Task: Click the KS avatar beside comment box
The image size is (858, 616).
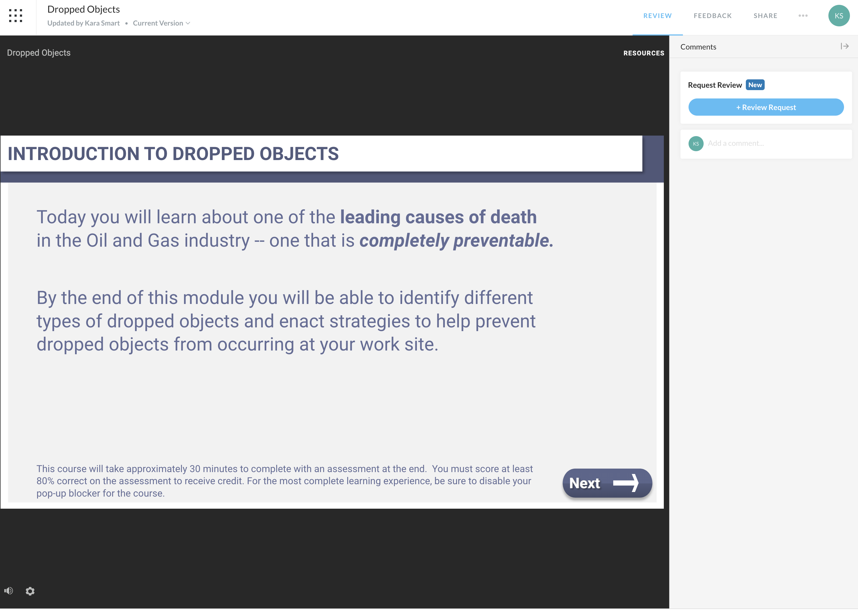Action: point(696,144)
